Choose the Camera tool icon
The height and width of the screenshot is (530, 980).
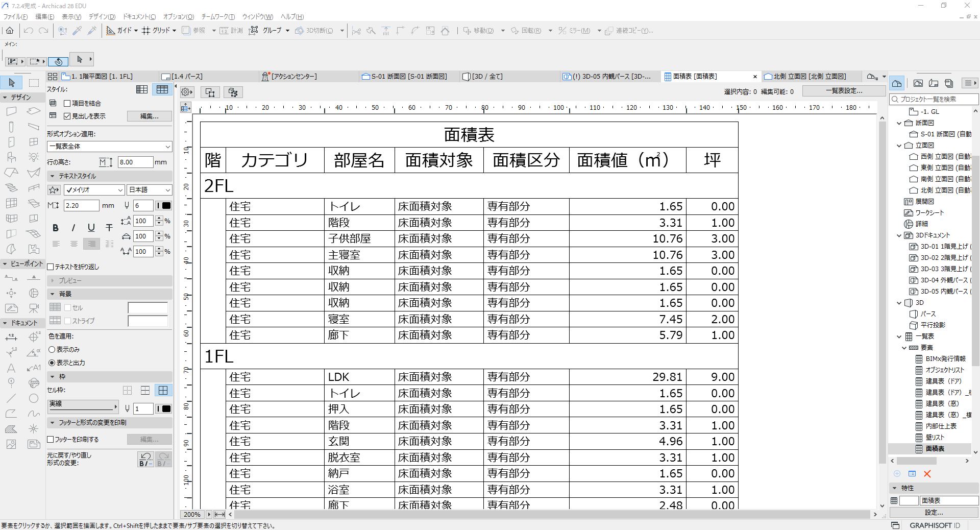(x=34, y=308)
